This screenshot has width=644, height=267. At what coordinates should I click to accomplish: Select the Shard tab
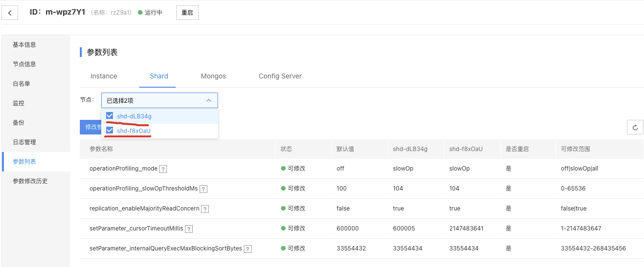click(x=159, y=76)
